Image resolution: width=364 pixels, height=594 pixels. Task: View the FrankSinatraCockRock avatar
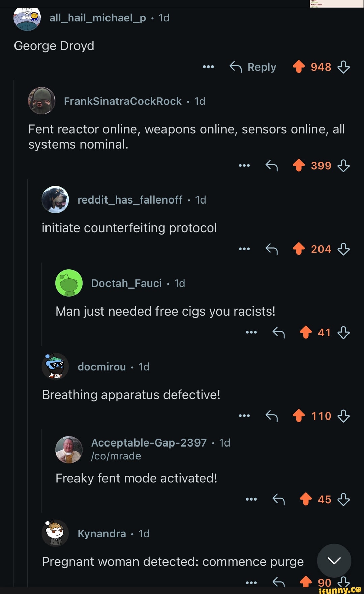pyautogui.click(x=42, y=101)
